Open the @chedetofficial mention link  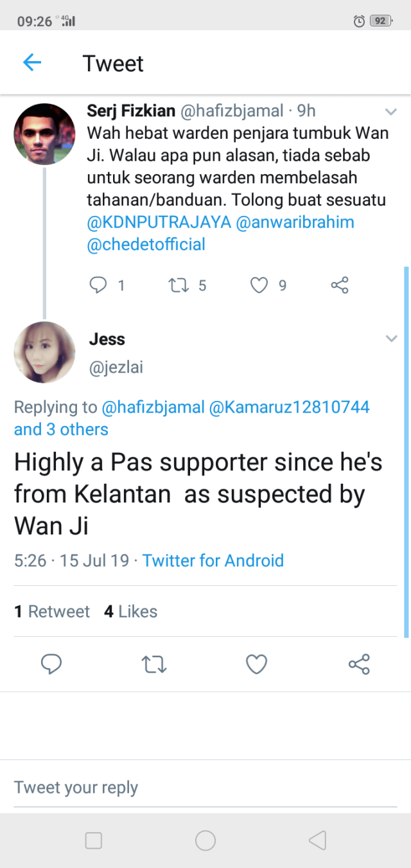click(x=146, y=244)
